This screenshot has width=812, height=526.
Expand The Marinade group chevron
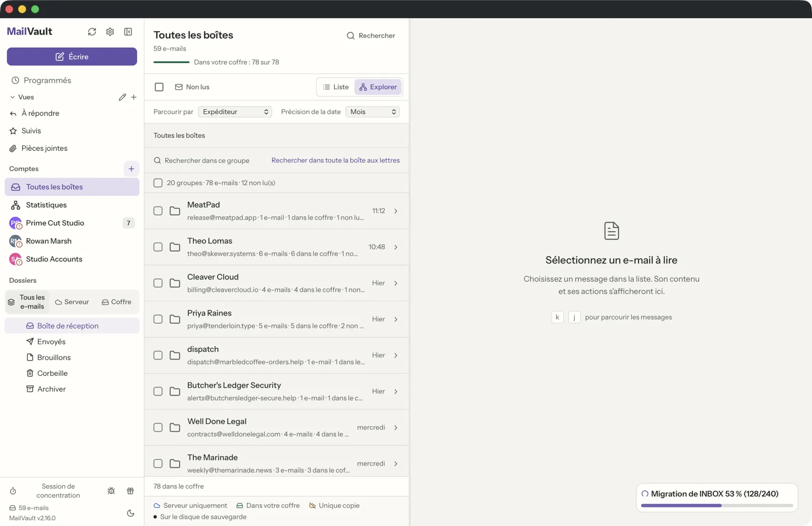pyautogui.click(x=396, y=464)
